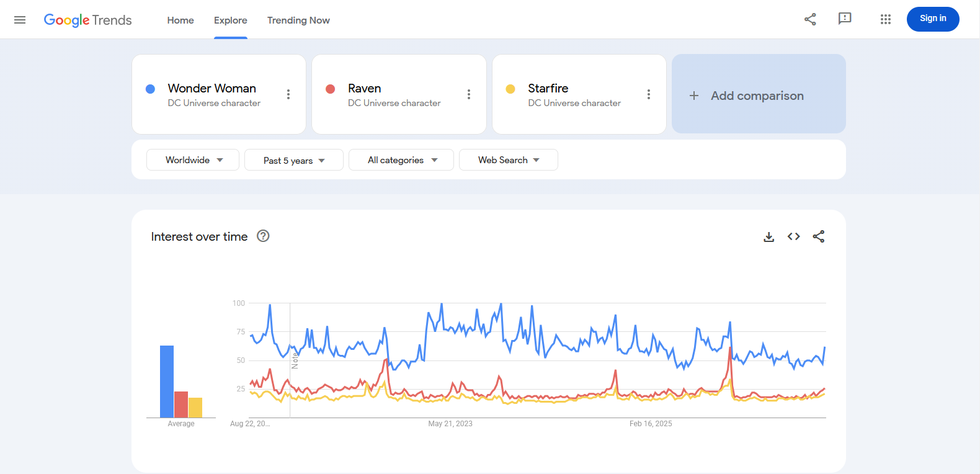Viewport: 980px width, 474px height.
Task: Click the yellow Starfire color dot
Action: [x=510, y=89]
